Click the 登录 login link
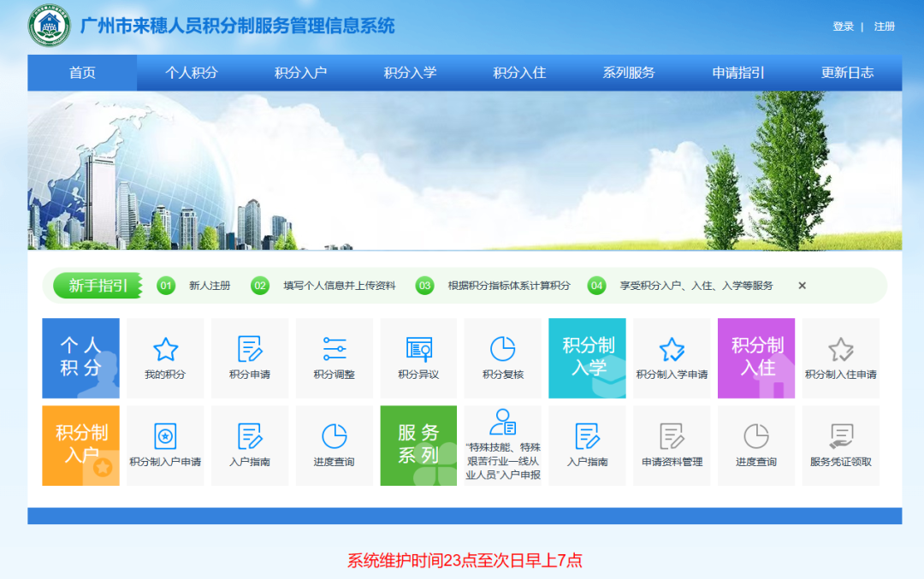Image resolution: width=924 pixels, height=579 pixels. coord(843,26)
